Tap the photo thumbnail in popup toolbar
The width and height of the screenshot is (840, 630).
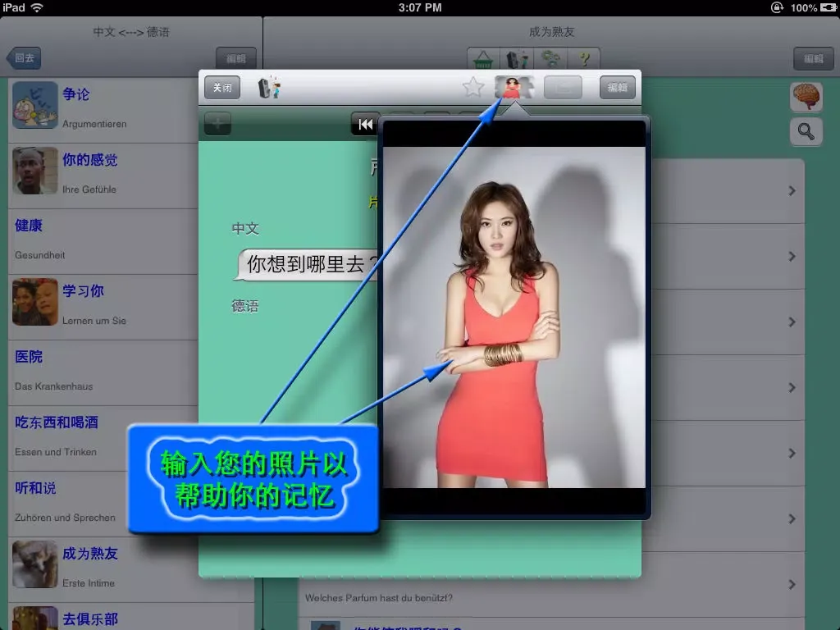tap(514, 87)
